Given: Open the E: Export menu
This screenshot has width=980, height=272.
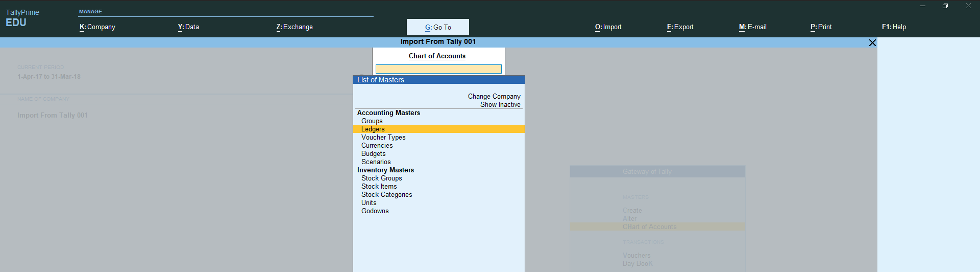Looking at the screenshot, I should 680,27.
